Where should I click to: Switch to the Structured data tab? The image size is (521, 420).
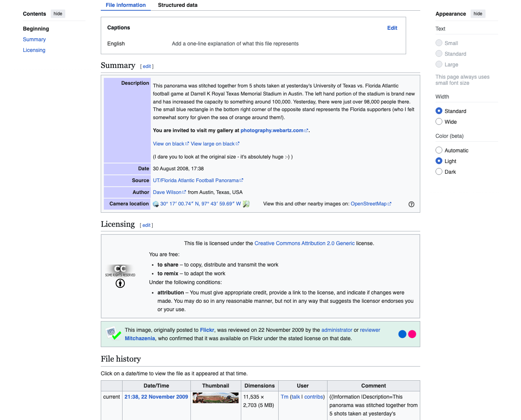(x=177, y=5)
